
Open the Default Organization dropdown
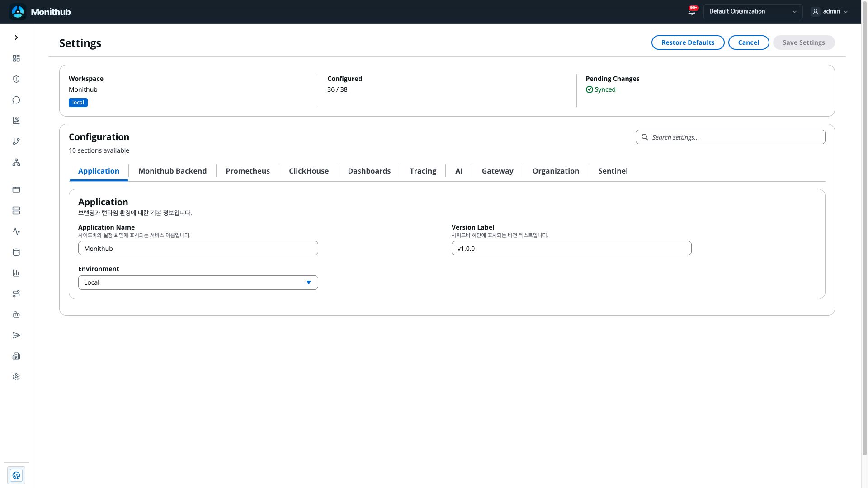point(753,12)
